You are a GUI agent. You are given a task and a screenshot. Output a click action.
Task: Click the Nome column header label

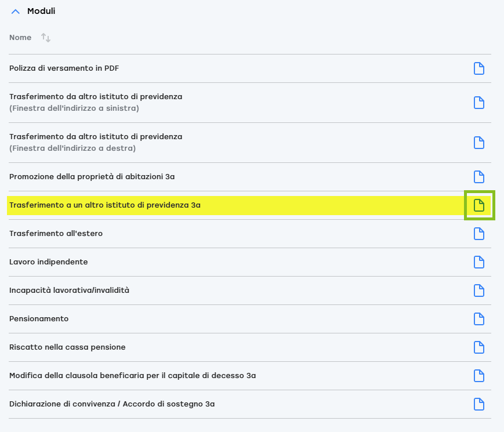point(20,37)
